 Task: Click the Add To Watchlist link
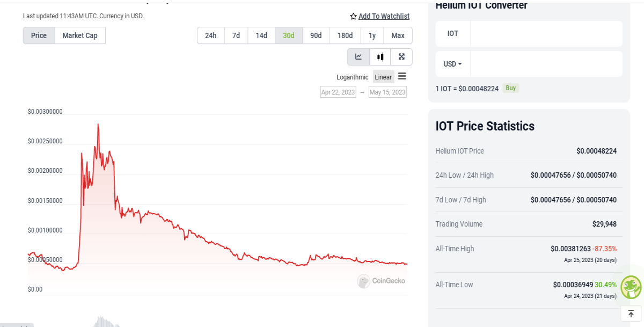(384, 16)
